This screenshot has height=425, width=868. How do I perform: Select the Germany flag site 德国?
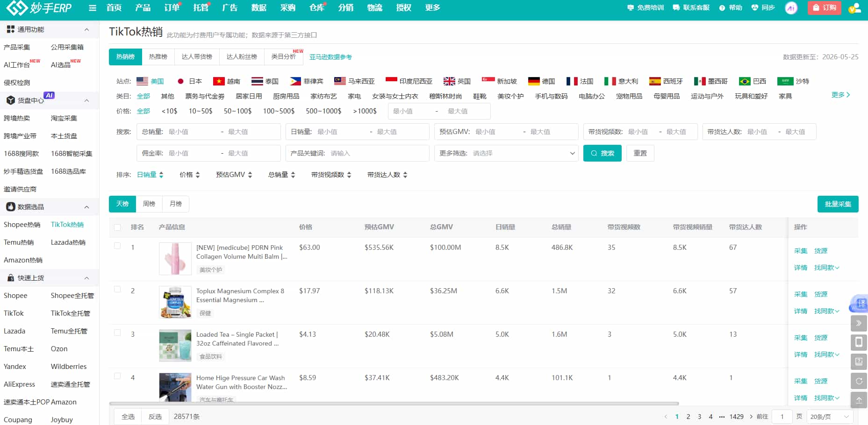(542, 81)
